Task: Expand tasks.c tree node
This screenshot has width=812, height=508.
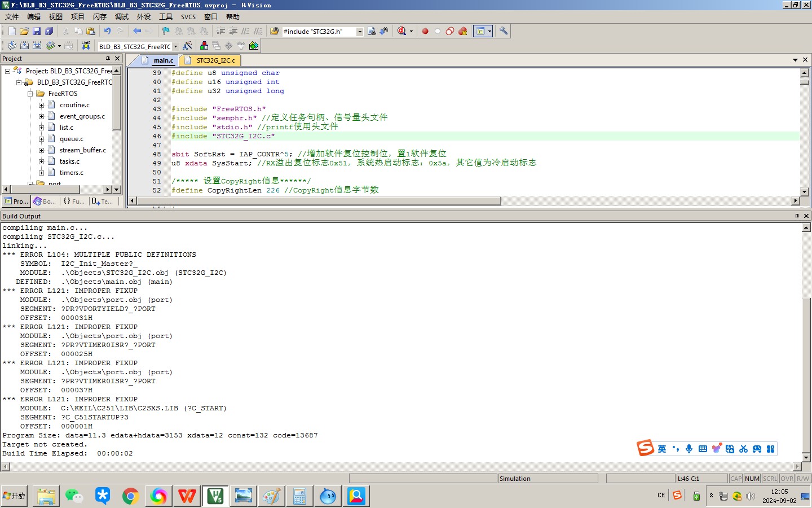Action: (x=41, y=161)
